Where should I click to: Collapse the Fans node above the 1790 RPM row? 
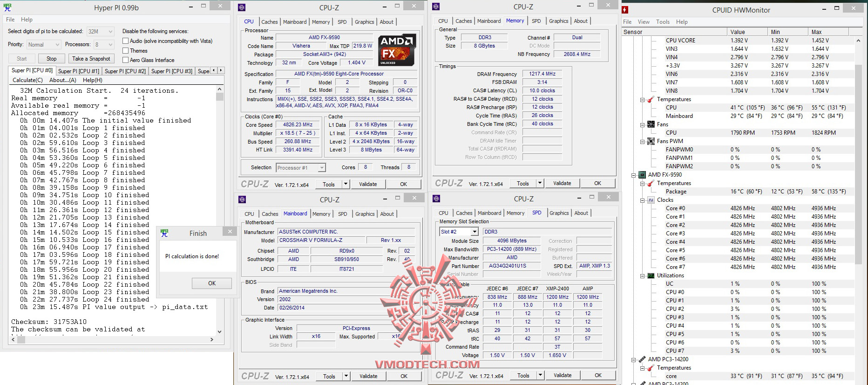click(642, 125)
